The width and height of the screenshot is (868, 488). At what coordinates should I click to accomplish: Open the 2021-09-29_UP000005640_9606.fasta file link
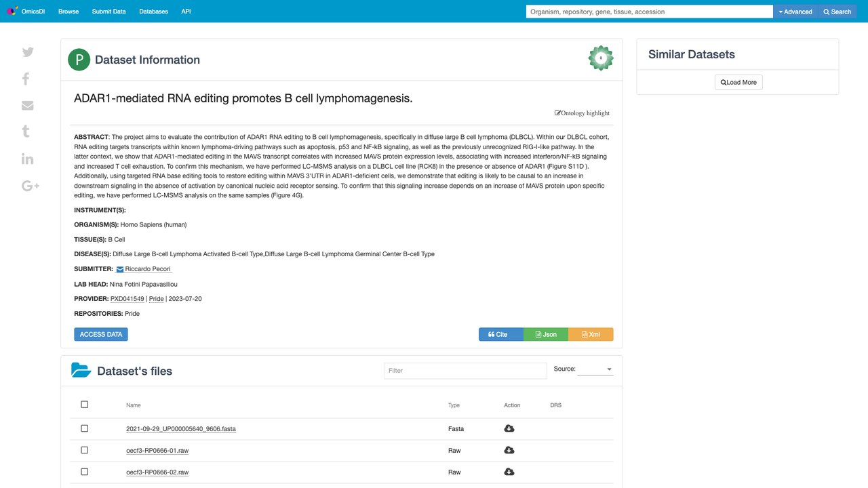coord(181,429)
